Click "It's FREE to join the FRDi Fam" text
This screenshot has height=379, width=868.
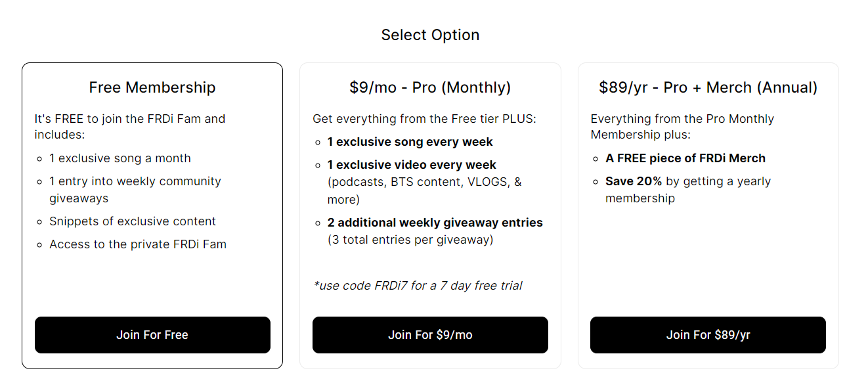coord(130,119)
